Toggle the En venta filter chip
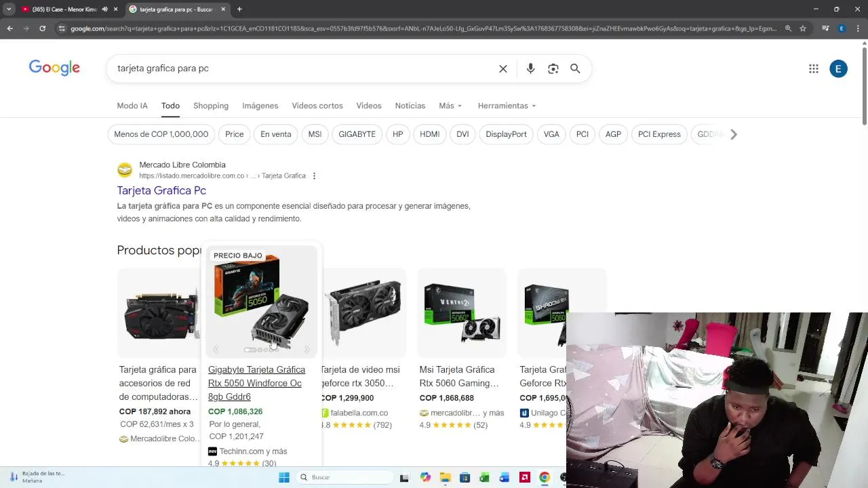Screen dimensions: 868x488 pyautogui.click(x=275, y=134)
